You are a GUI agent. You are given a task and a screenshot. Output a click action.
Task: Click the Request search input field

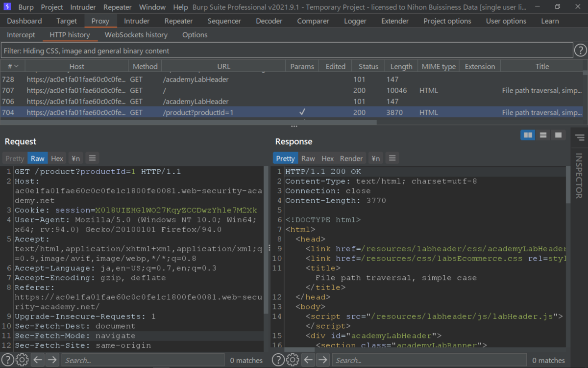point(143,360)
